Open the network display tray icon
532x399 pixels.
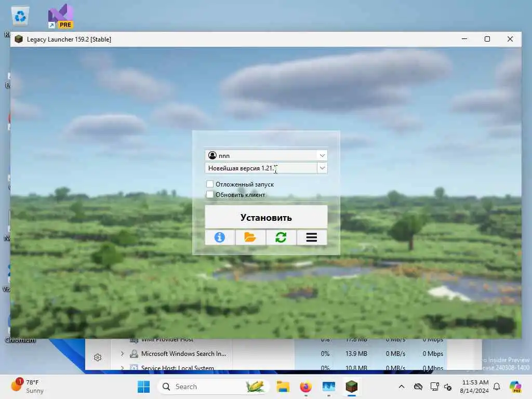click(434, 387)
